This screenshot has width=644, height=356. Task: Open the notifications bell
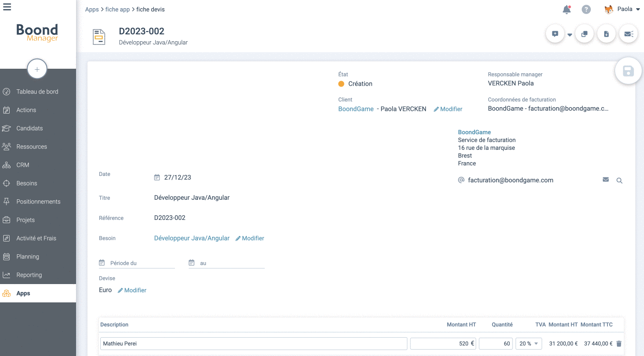click(567, 10)
